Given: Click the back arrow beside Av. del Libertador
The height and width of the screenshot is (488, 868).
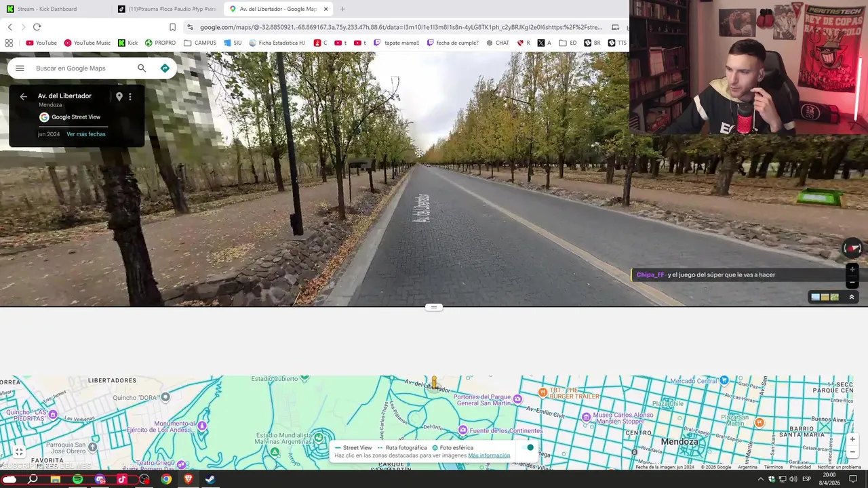Looking at the screenshot, I should click(x=23, y=96).
